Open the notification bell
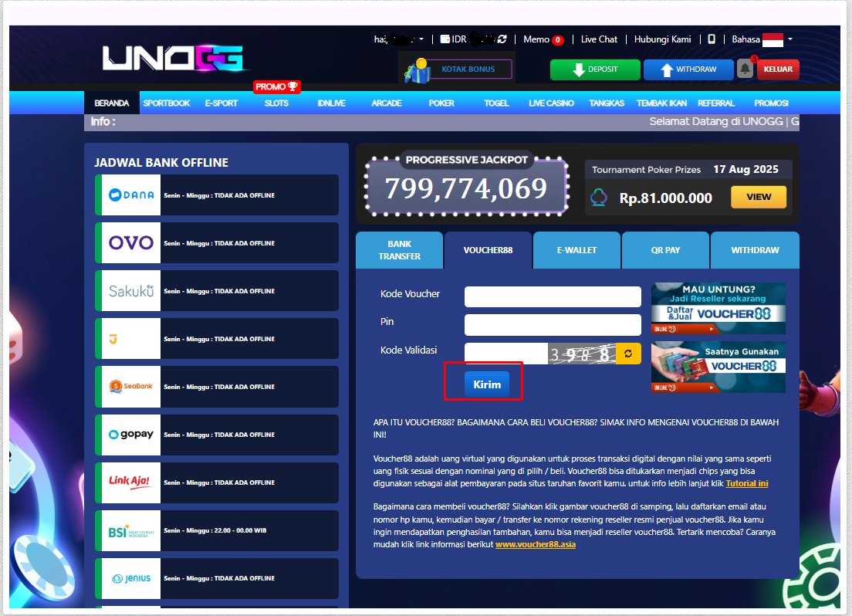Viewport: 852px width, 616px height. coord(745,69)
